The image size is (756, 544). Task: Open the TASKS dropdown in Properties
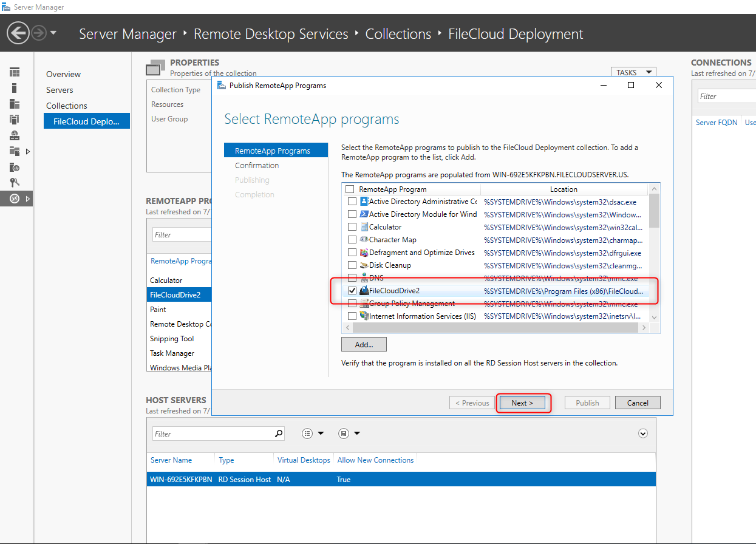tap(633, 72)
